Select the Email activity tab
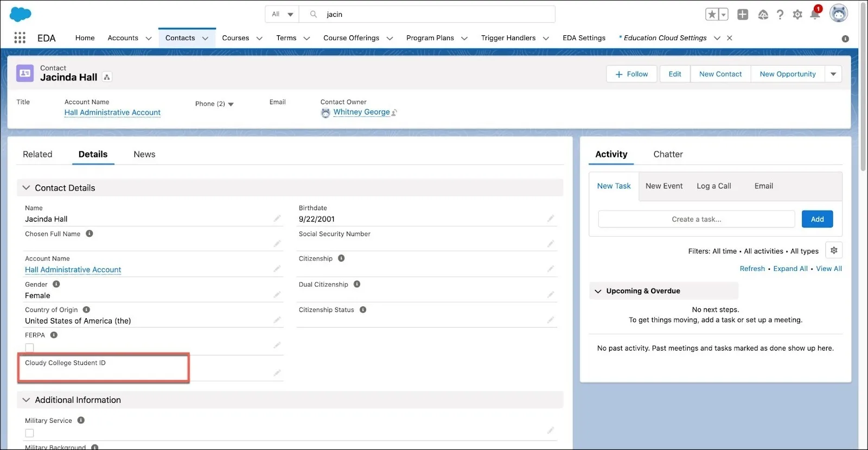This screenshot has height=450, width=868. click(x=764, y=186)
